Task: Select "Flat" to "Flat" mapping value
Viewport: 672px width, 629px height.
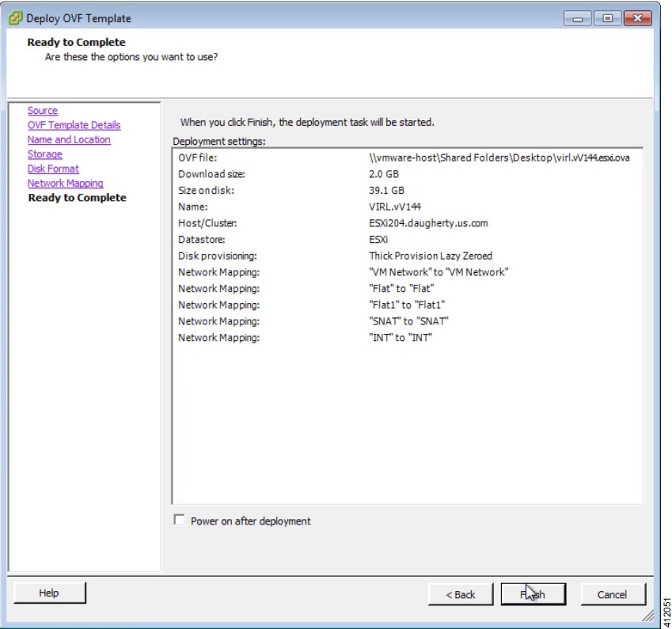Action: [401, 288]
